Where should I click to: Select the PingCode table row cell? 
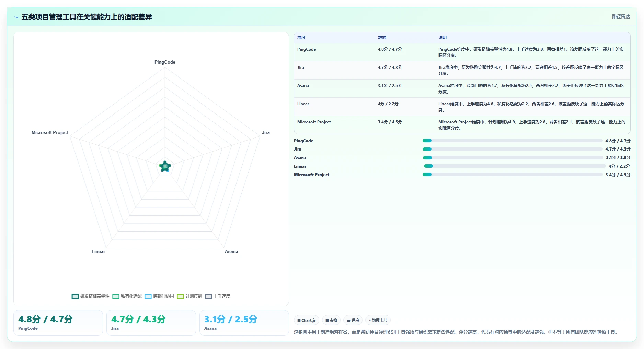tap(307, 49)
